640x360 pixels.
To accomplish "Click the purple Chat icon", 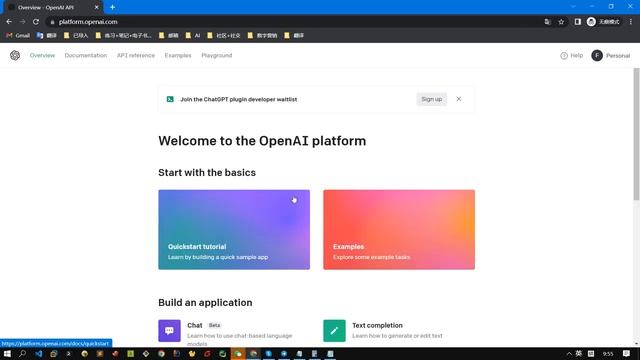I will pyautogui.click(x=169, y=331).
